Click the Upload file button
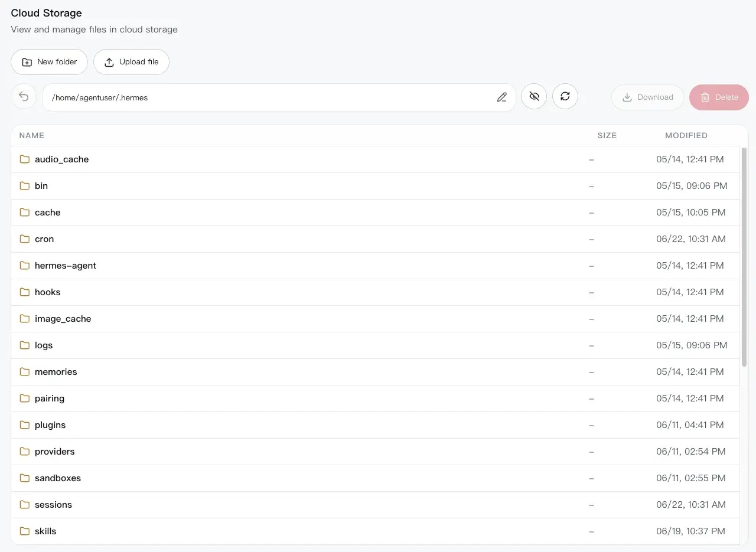Image resolution: width=756 pixels, height=552 pixels. pos(131,62)
